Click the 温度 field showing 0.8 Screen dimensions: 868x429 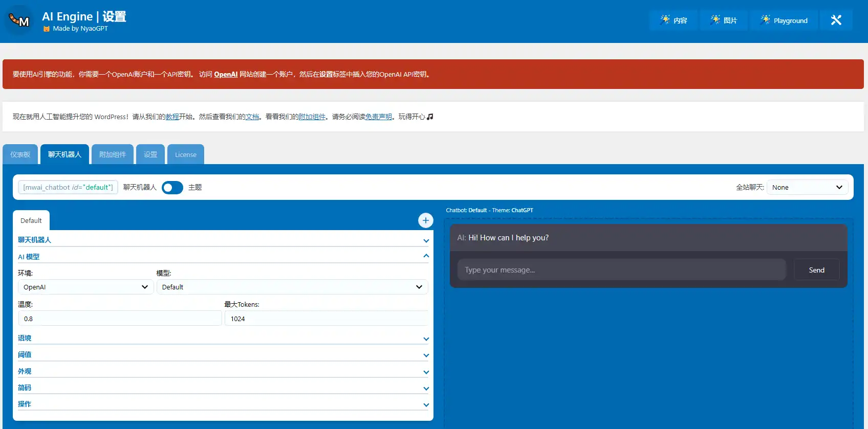pyautogui.click(x=120, y=319)
